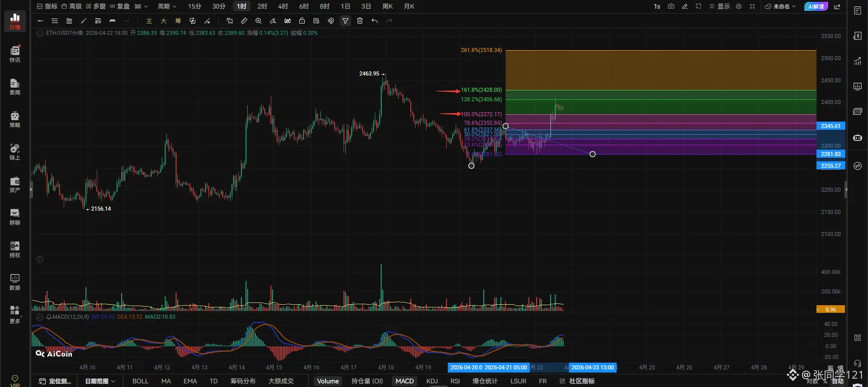868x387 pixels.
Task: Click the filter funnel icon
Action: tap(345, 21)
